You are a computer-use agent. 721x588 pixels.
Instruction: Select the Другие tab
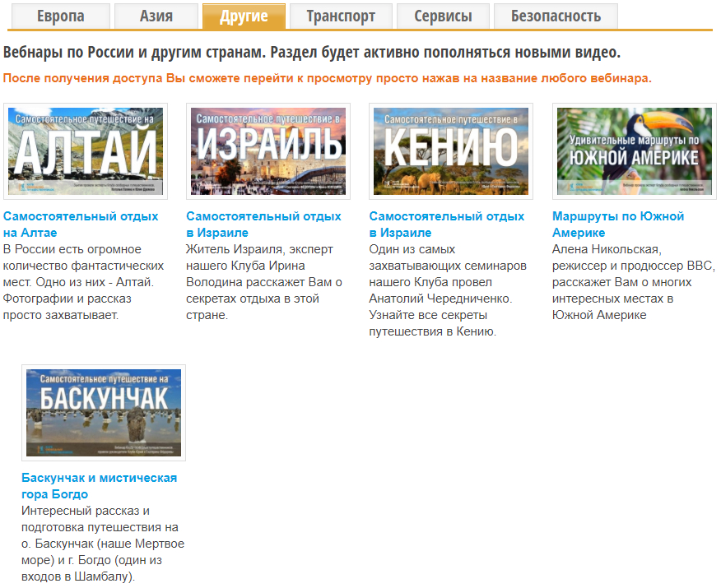point(244,16)
